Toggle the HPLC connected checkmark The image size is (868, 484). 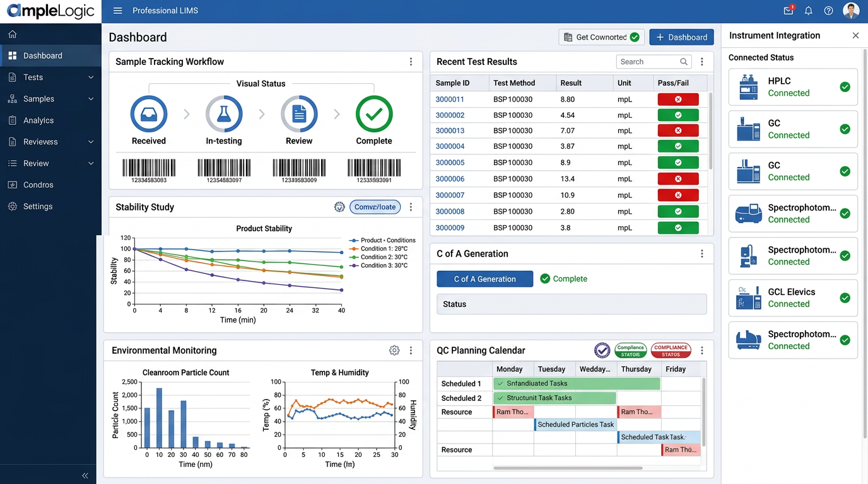(x=845, y=87)
